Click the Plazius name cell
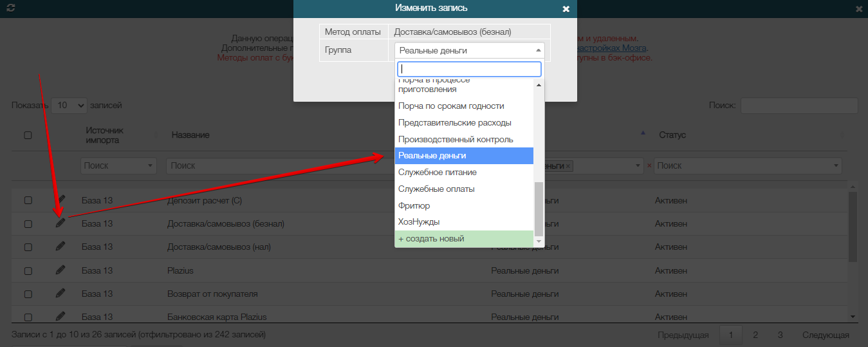The height and width of the screenshot is (347, 868). pos(180,270)
